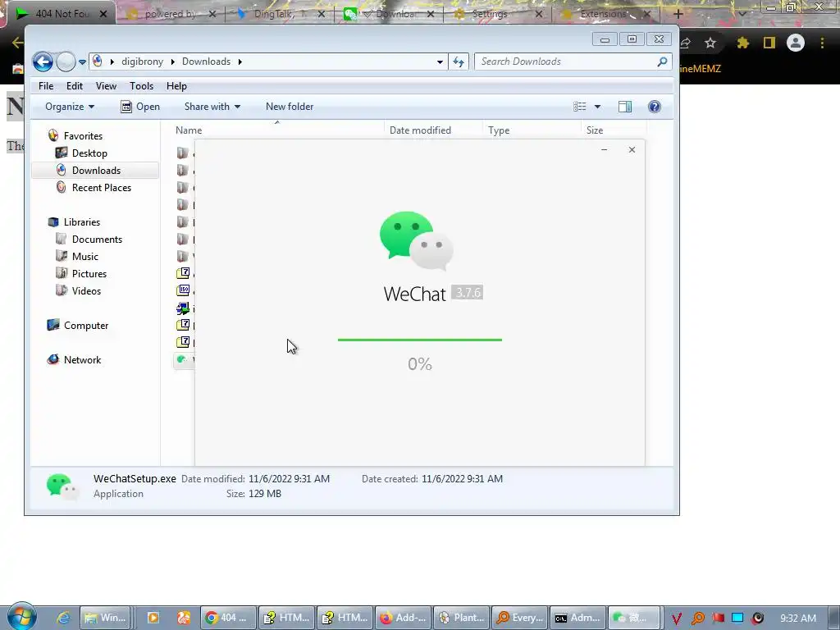This screenshot has width=840, height=630.
Task: Click the Internet Explorer taskbar icon
Action: (x=63, y=618)
